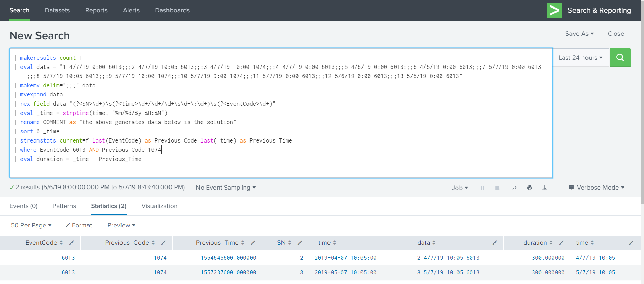Click pencil icon on duration column
Viewport: 644px width, 284px height.
(561, 243)
